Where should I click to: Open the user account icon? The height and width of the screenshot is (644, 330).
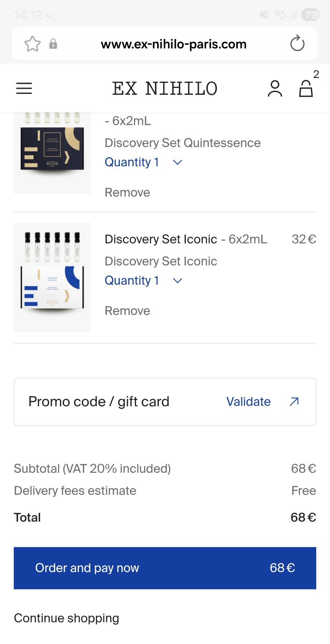pos(275,89)
